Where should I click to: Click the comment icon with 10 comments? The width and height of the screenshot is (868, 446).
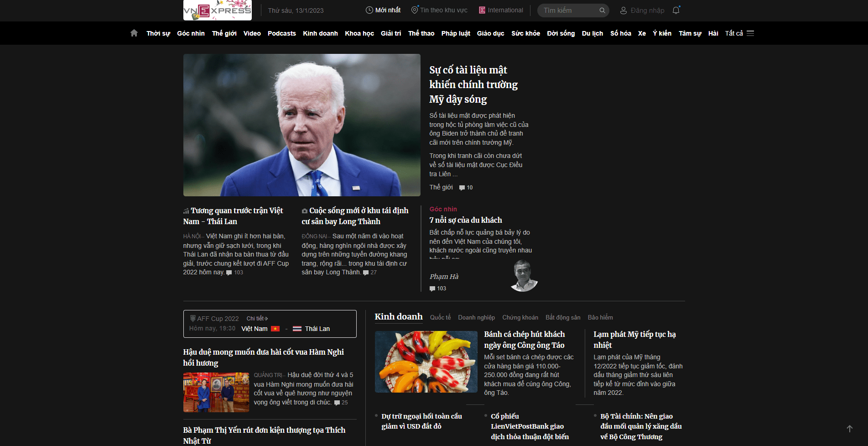[462, 188]
